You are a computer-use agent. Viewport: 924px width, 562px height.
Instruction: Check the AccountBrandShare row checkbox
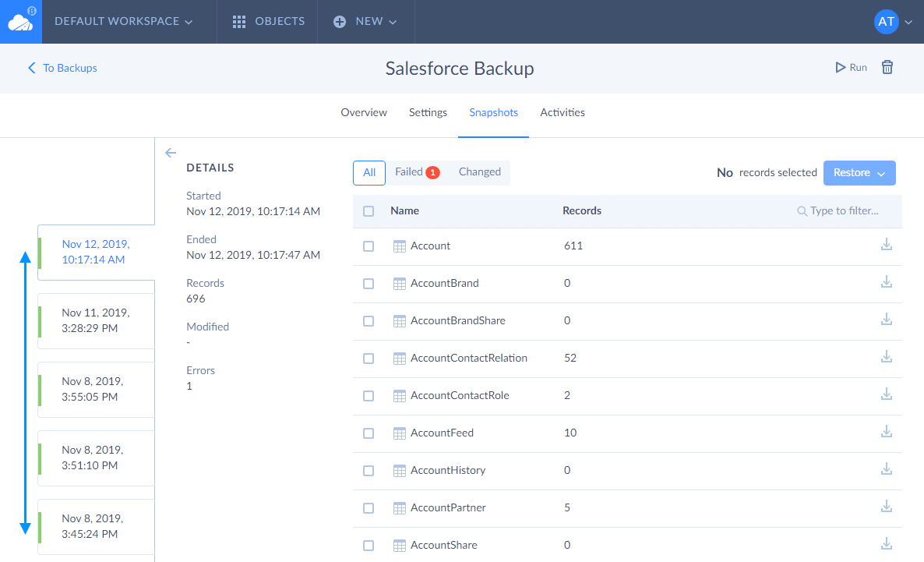369,321
